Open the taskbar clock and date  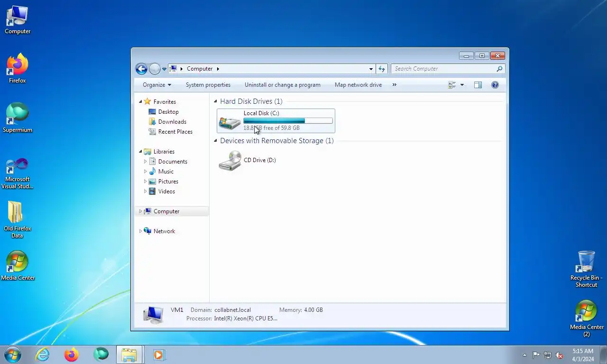pyautogui.click(x=583, y=355)
